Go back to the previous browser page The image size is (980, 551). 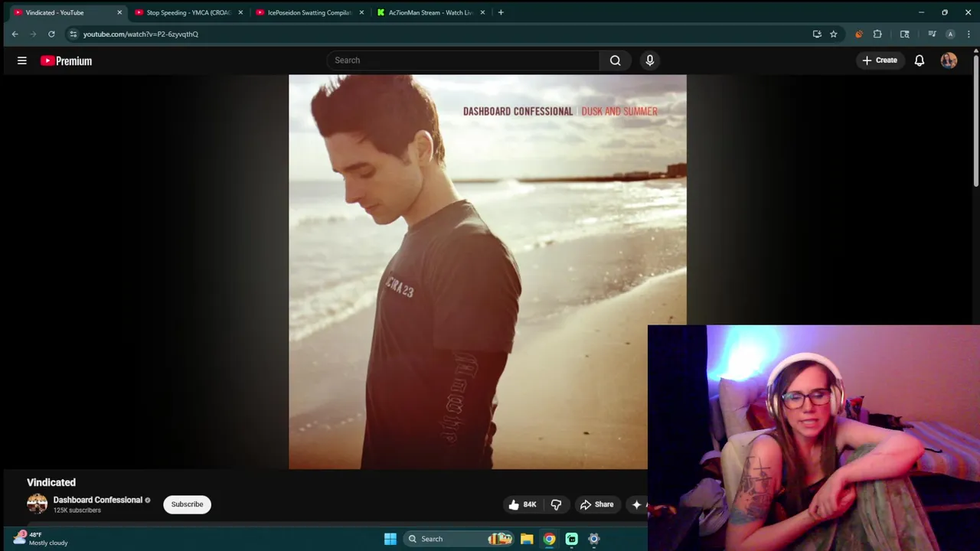click(x=15, y=34)
